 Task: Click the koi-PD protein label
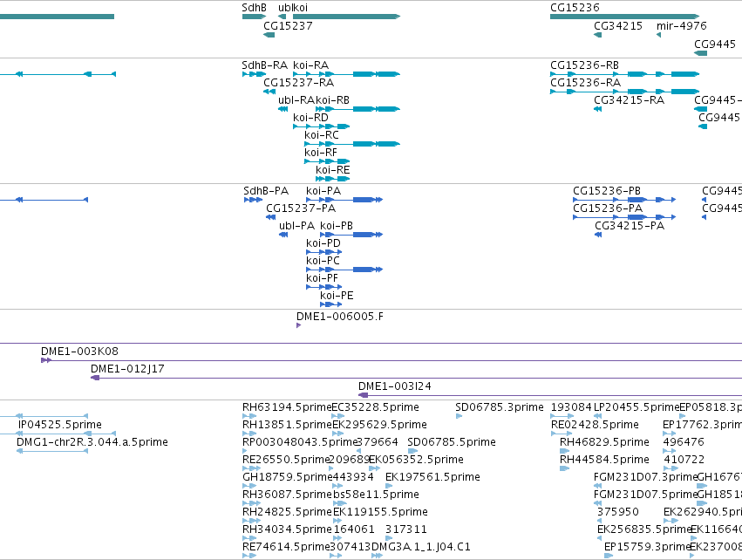coord(323,243)
